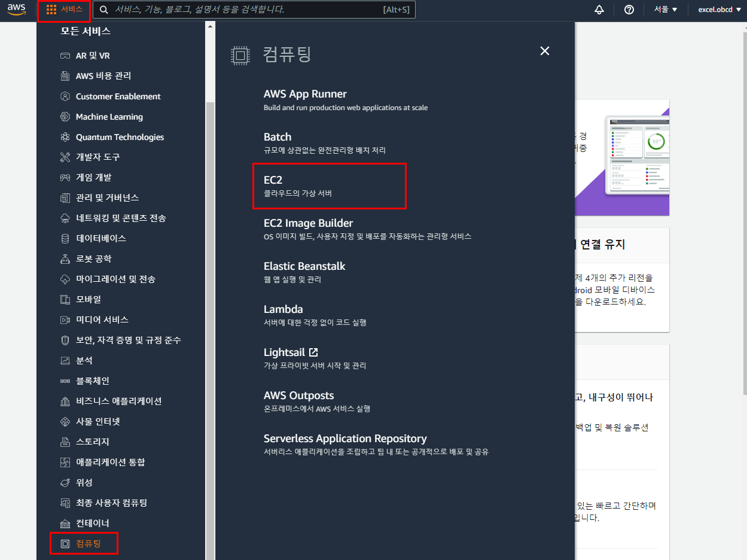Select the Machine Learning category label
Image resolution: width=747 pixels, height=560 pixels.
point(109,117)
